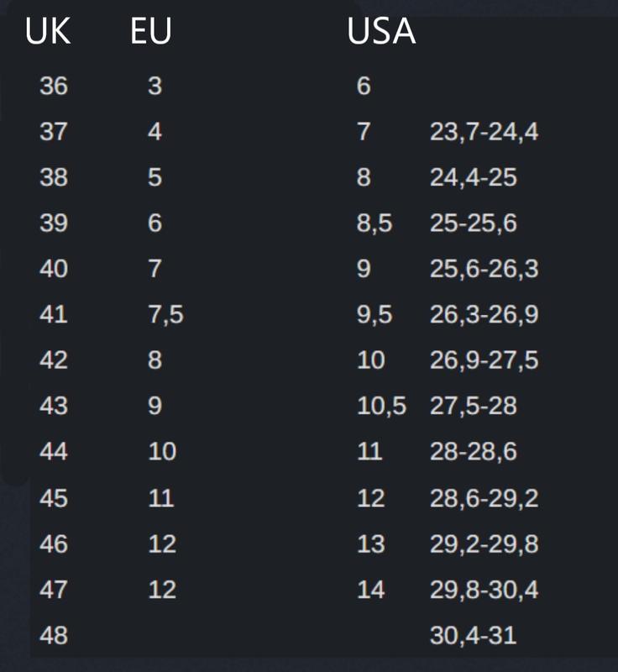Click the 27,5-28 length range
Viewport: 618px width, 672px height.
(x=473, y=407)
